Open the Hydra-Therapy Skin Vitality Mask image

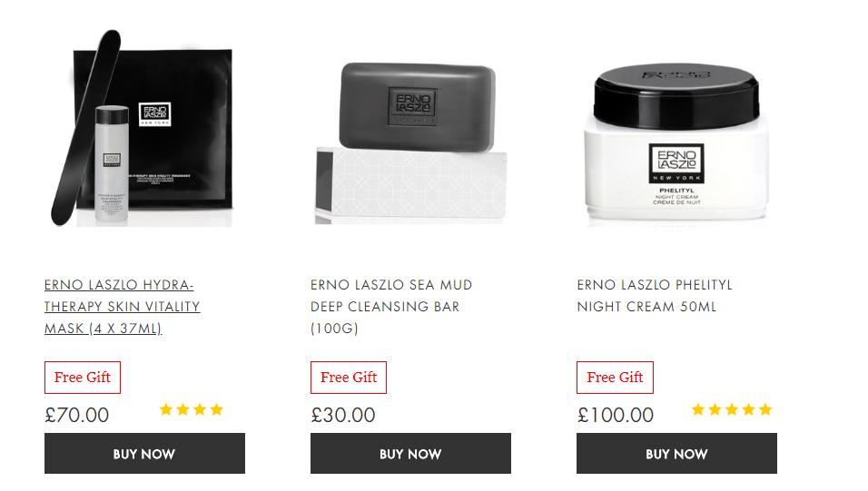point(142,128)
